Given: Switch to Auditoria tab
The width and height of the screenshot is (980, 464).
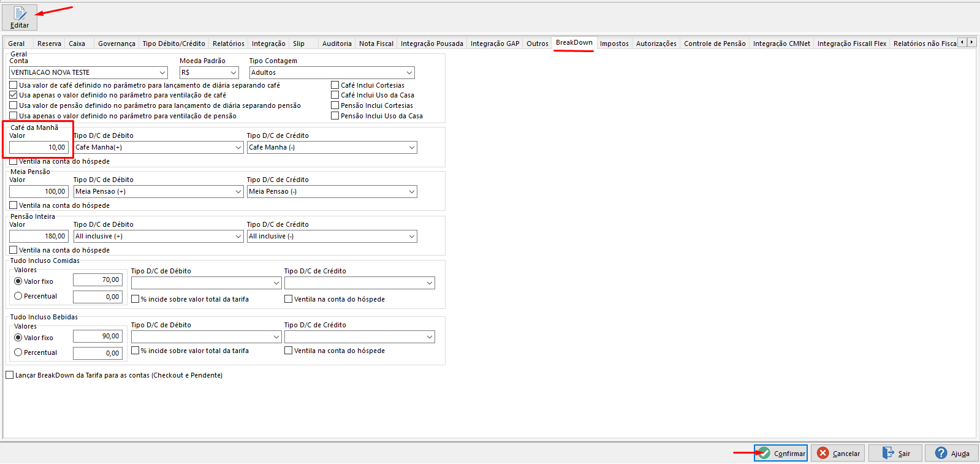Looking at the screenshot, I should coord(336,44).
